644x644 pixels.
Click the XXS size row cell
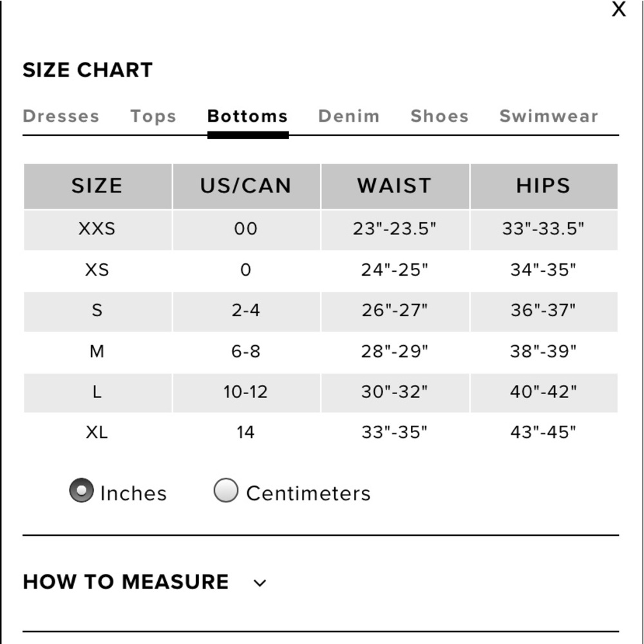(x=98, y=230)
